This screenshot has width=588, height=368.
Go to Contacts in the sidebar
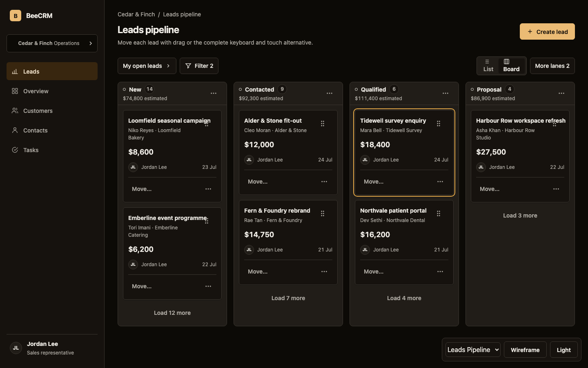point(52,130)
